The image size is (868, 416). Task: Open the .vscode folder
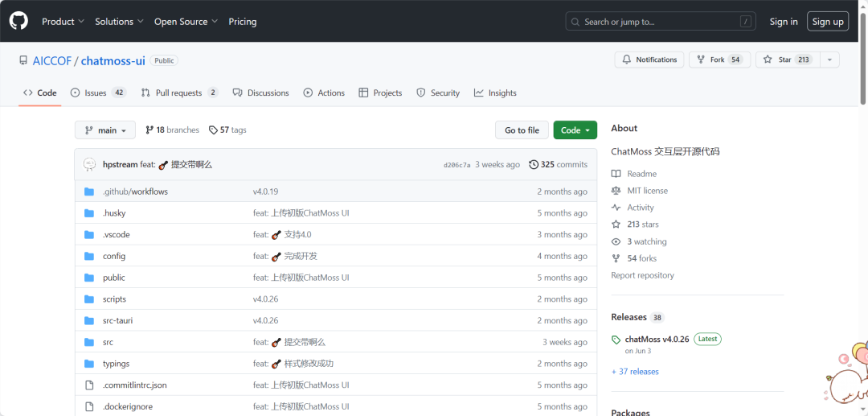[x=117, y=235]
